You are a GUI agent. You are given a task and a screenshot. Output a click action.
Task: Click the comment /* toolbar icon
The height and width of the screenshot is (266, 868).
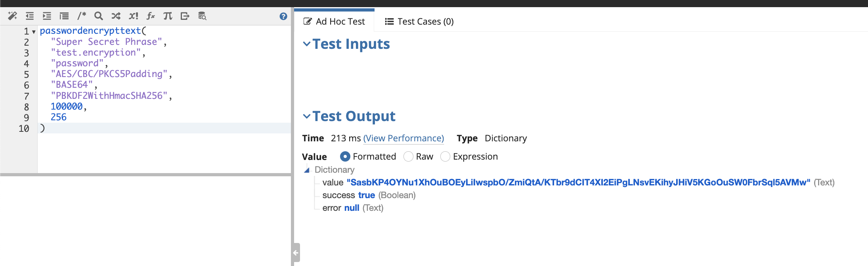tap(82, 16)
